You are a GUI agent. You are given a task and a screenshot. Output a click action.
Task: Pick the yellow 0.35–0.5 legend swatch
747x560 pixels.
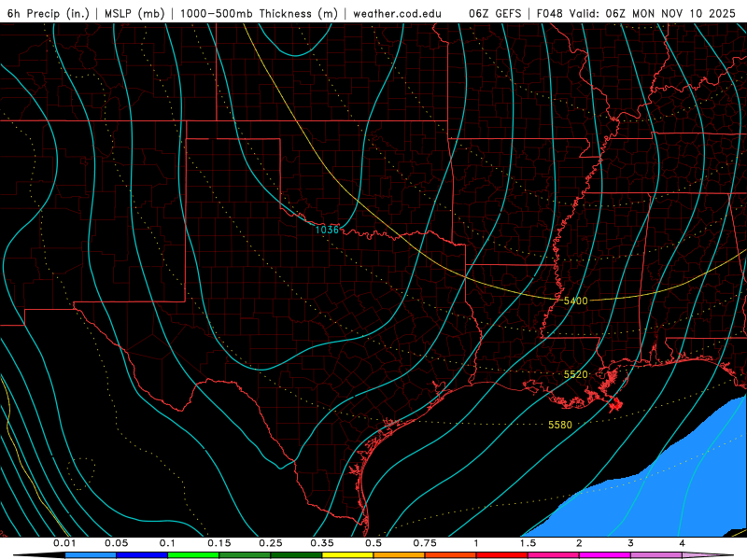(347, 555)
